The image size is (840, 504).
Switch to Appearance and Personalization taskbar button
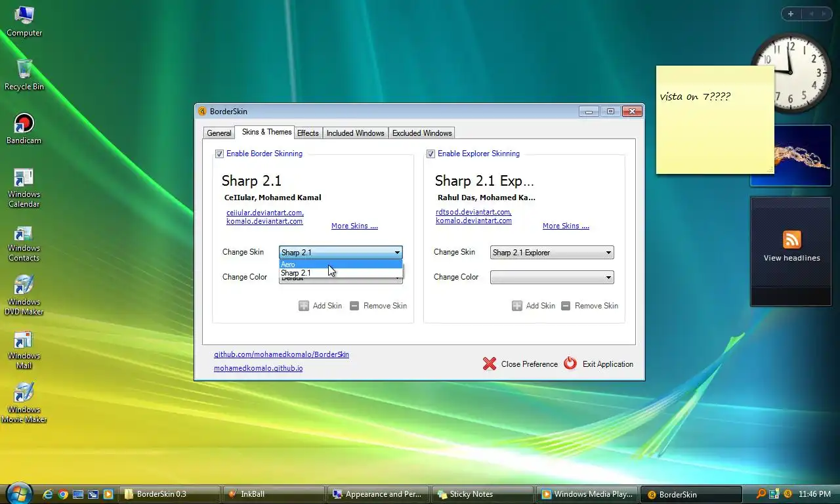(379, 494)
